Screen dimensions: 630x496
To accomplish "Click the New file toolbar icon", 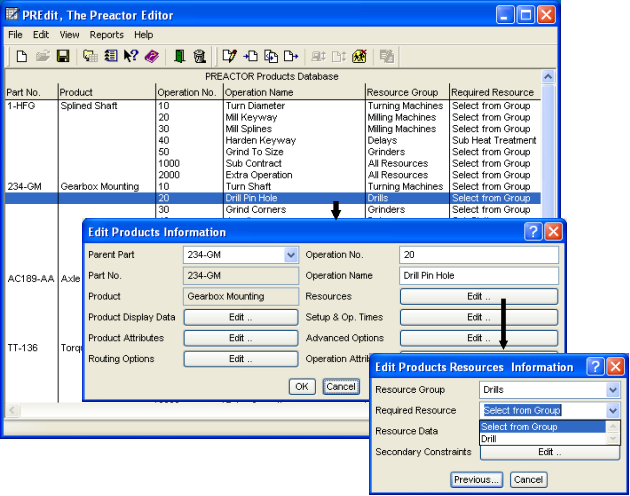I will (22, 56).
